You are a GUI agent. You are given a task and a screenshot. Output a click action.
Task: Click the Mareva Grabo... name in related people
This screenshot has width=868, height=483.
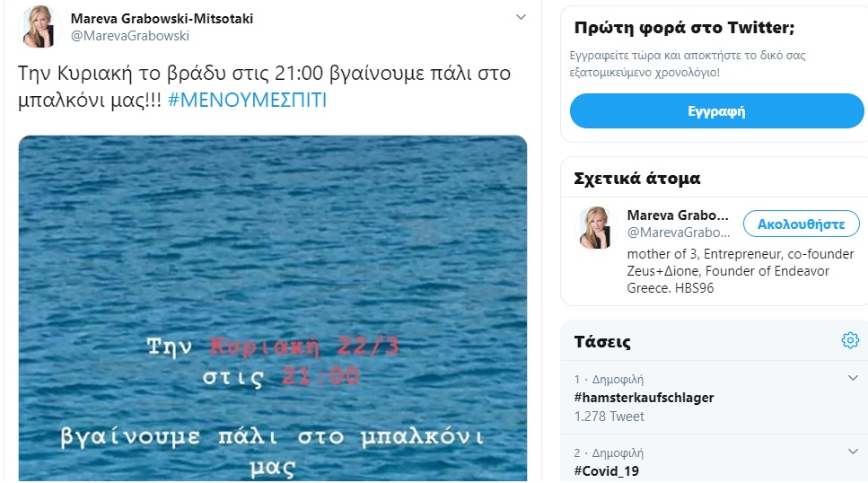point(678,215)
